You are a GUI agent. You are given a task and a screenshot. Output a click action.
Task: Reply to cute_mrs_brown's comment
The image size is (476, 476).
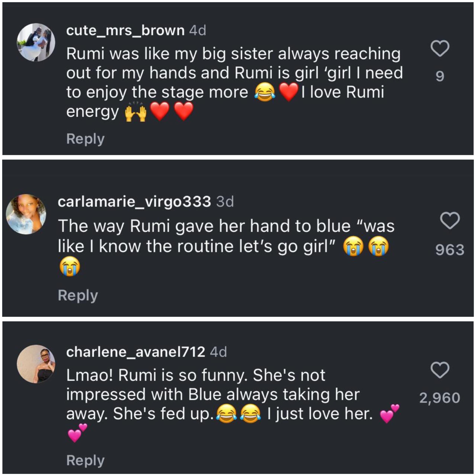pyautogui.click(x=85, y=139)
